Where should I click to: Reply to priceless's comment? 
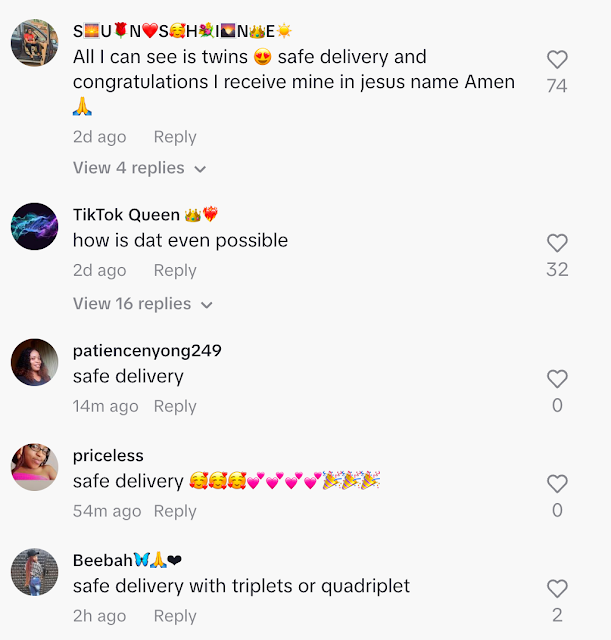(x=175, y=511)
